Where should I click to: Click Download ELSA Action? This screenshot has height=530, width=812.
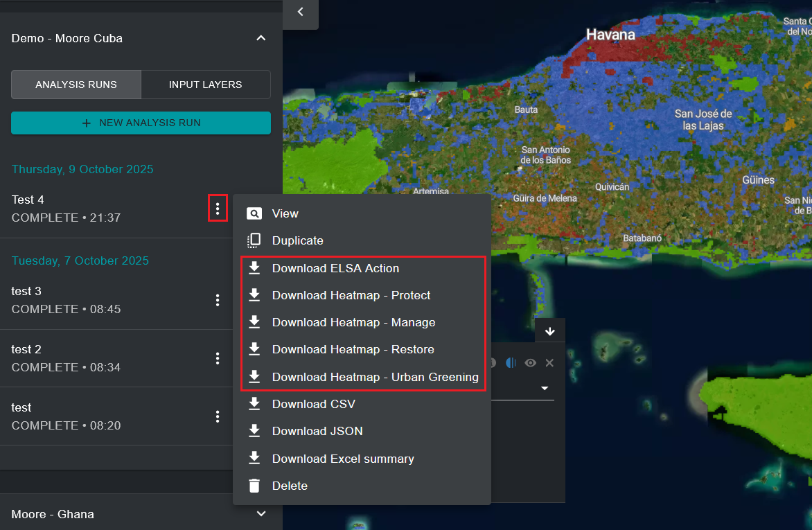pos(335,268)
